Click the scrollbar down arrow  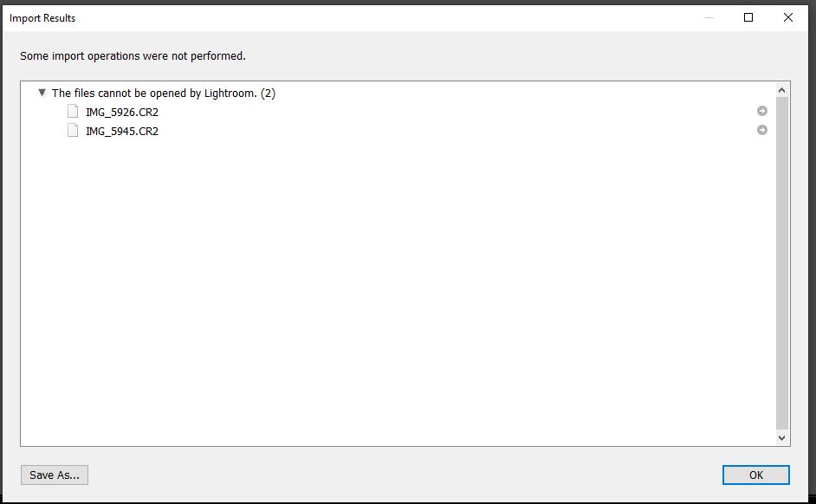point(782,438)
